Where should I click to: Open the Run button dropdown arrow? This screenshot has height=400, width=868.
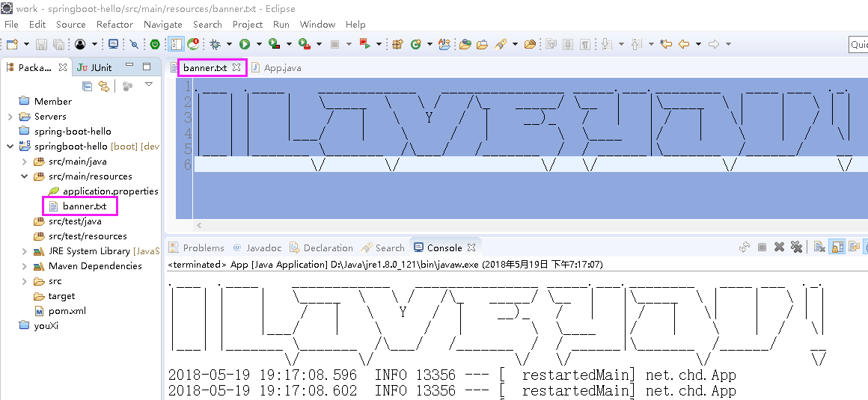[258, 44]
